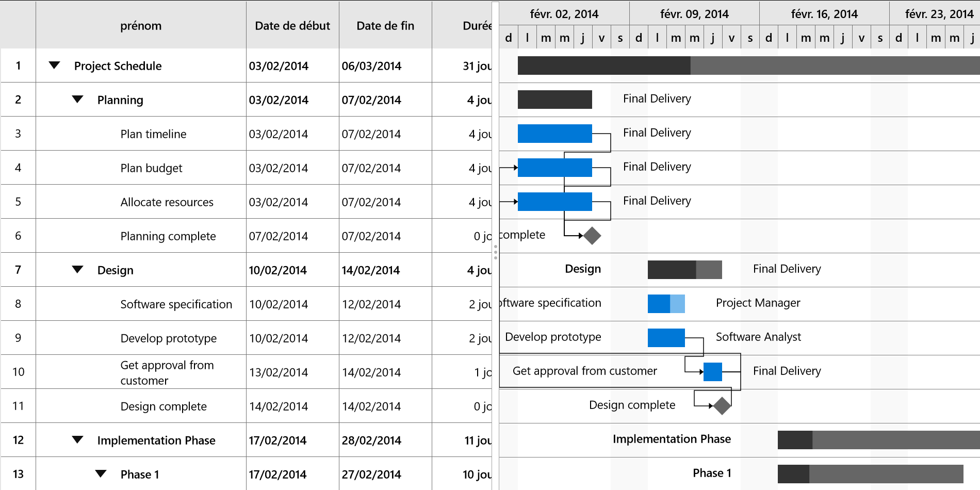
Task: Collapse the Planning task group
Action: pos(77,100)
